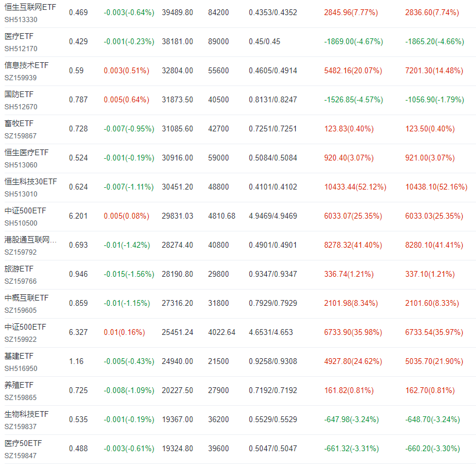The width and height of the screenshot is (476, 464).
Task: Click the loss value -647.98(-3.24%)
Action: (352, 419)
